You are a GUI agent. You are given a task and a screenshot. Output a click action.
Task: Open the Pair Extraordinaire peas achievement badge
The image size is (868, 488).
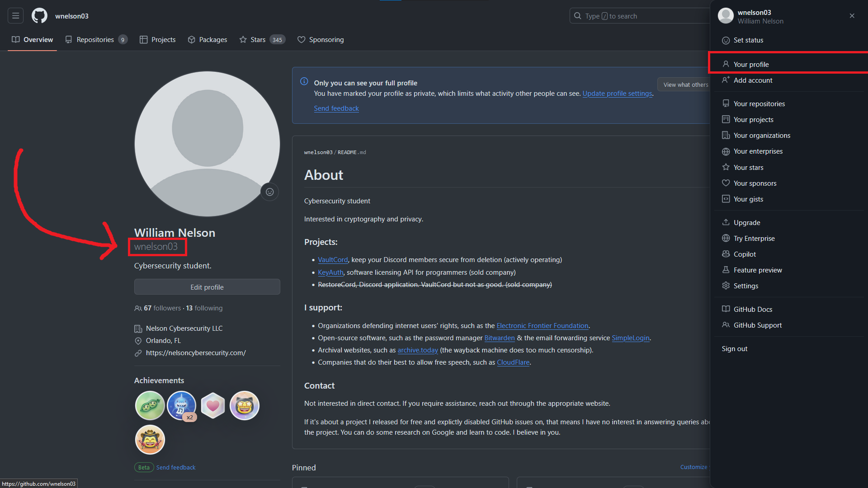(x=150, y=405)
